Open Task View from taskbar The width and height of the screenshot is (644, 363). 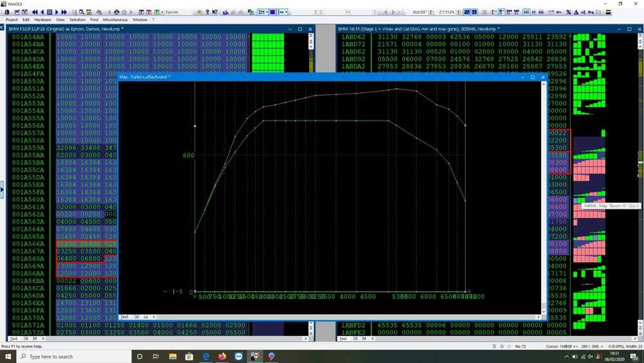pyautogui.click(x=156, y=357)
